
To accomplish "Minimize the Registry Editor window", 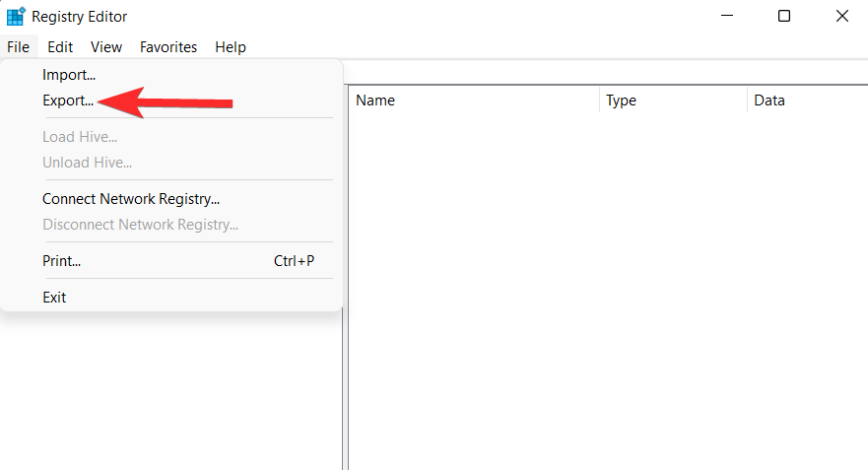I will point(727,16).
